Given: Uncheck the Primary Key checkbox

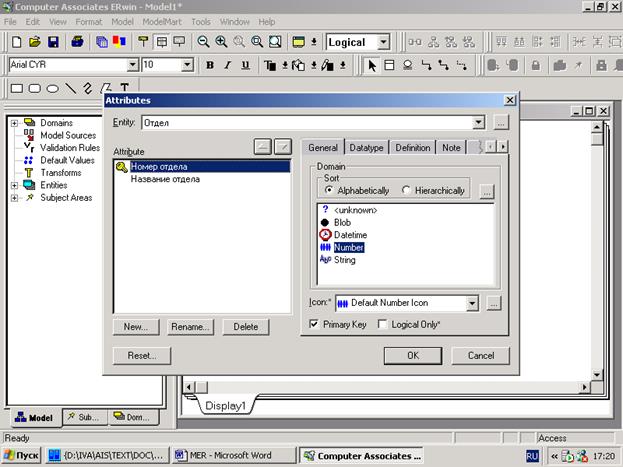Looking at the screenshot, I should click(x=315, y=324).
